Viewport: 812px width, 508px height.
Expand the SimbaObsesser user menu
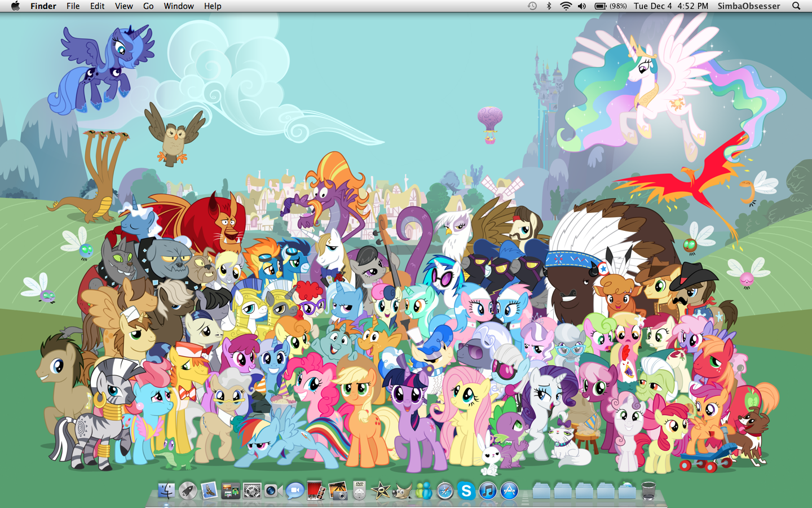click(748, 6)
